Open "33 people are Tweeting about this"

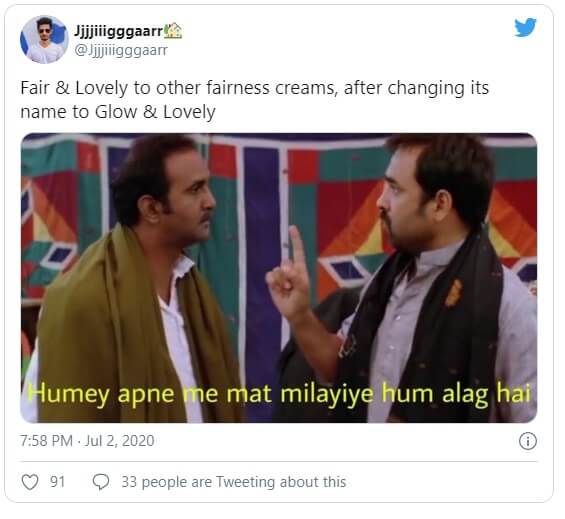point(233,482)
